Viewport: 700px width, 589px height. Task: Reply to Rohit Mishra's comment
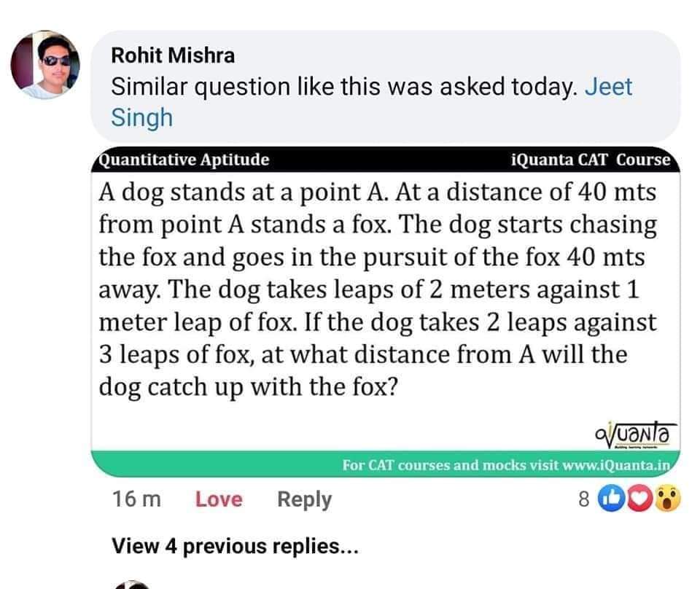coord(305,499)
